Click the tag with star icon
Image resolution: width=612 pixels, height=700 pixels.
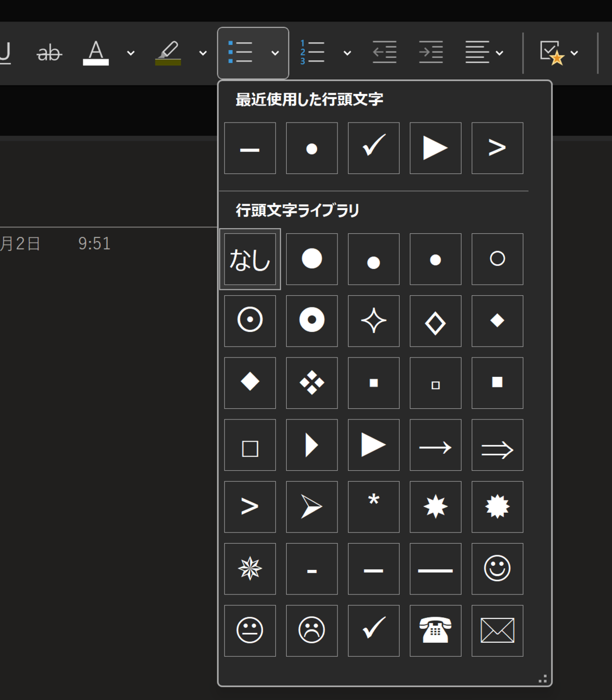click(x=551, y=52)
